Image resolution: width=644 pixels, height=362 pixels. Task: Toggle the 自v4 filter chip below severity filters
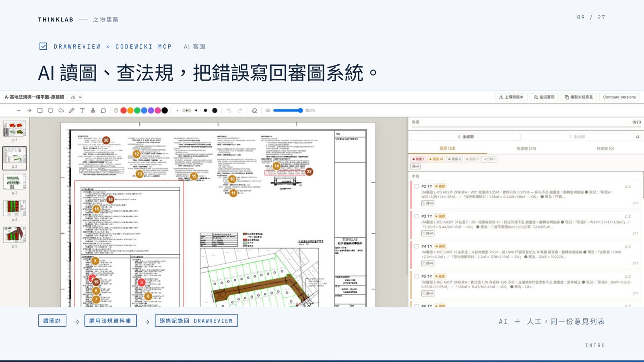tap(415, 167)
